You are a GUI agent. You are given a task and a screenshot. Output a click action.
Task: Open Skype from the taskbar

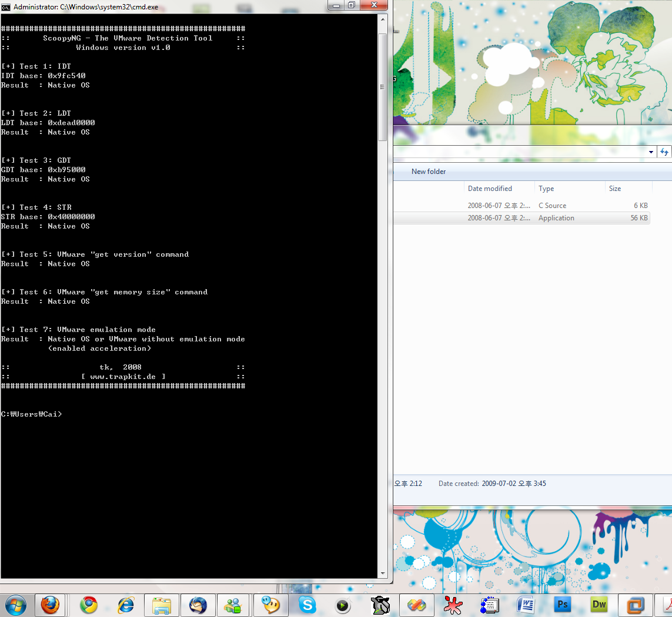click(x=307, y=604)
